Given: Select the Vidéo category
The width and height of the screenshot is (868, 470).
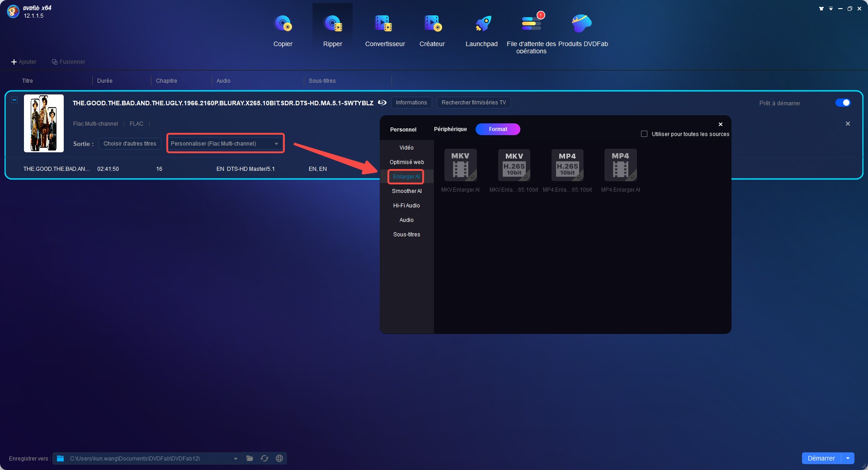Looking at the screenshot, I should [406, 148].
